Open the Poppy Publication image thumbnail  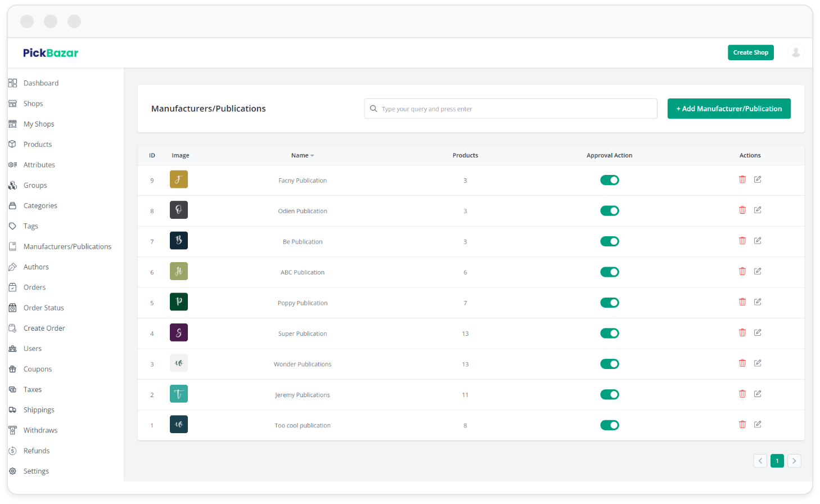click(x=179, y=302)
